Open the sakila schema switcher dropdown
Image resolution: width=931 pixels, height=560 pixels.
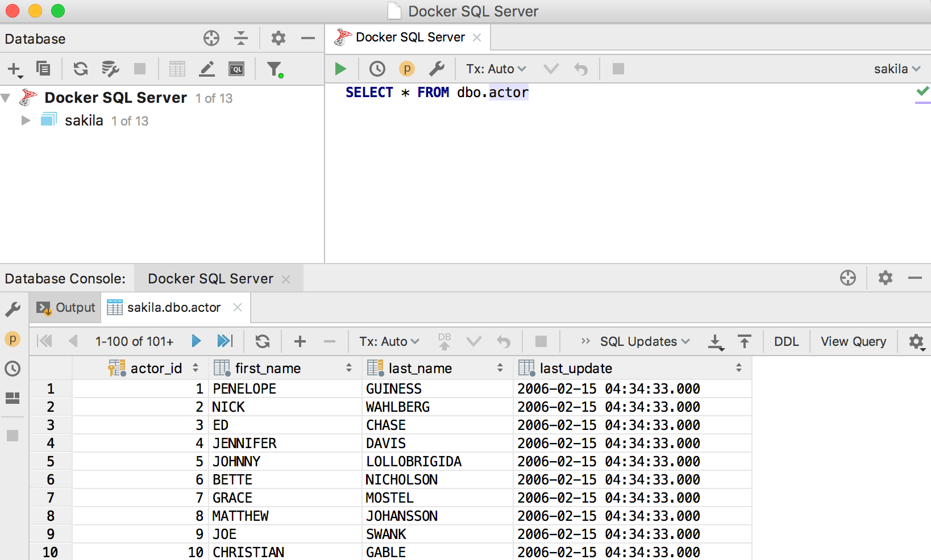coord(896,69)
